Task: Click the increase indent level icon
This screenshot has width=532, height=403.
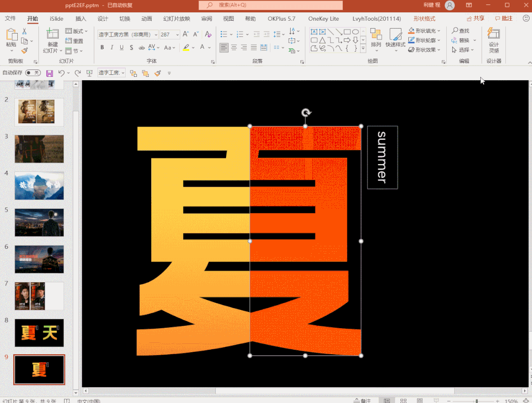Action: point(266,34)
